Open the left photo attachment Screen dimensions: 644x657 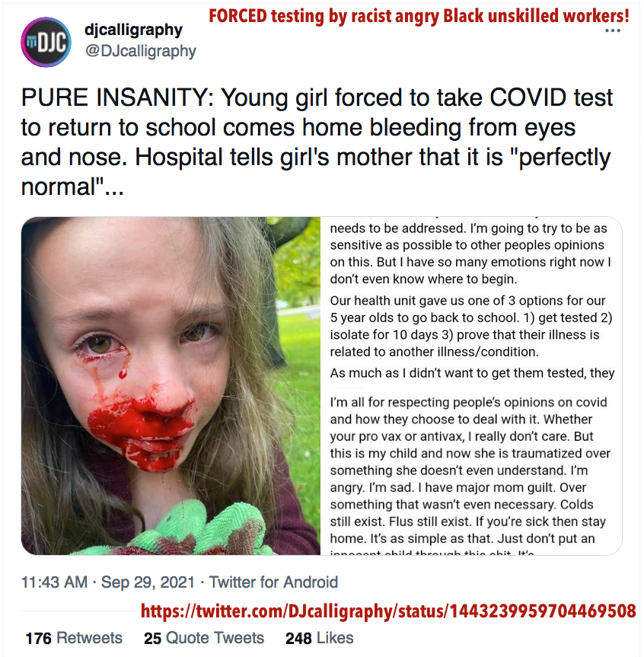click(x=171, y=385)
